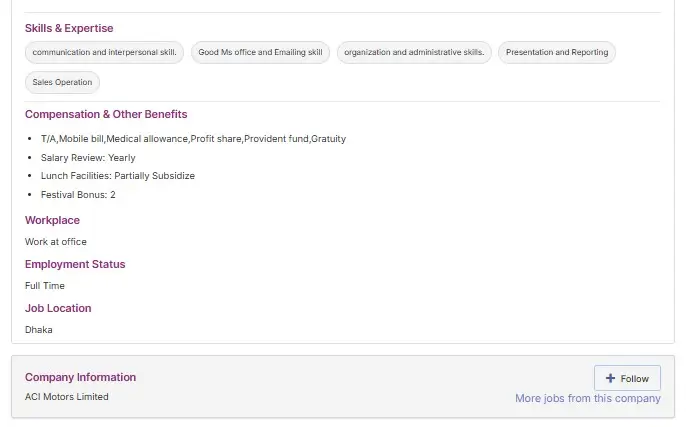The image size is (686, 427).
Task: Click the Full Time status text
Action: (x=45, y=285)
